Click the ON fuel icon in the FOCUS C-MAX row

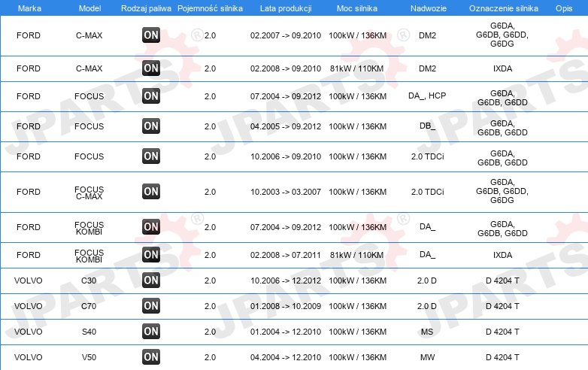coord(151,191)
